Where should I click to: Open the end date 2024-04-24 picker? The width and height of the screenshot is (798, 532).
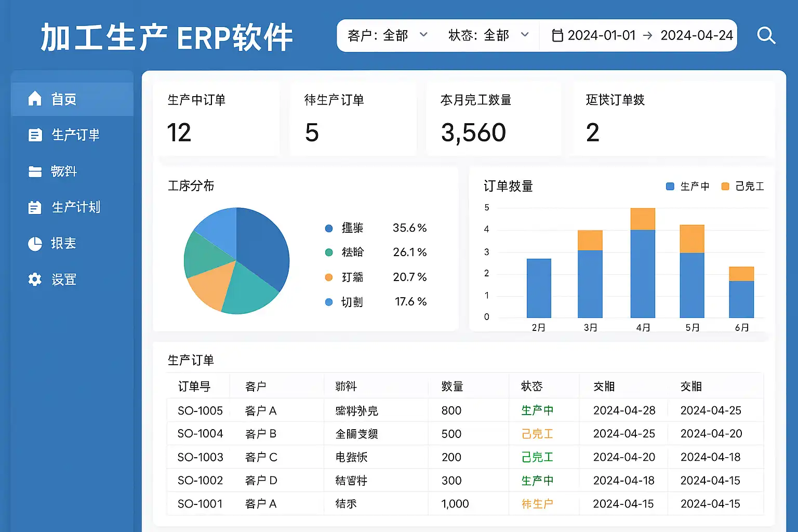696,35
